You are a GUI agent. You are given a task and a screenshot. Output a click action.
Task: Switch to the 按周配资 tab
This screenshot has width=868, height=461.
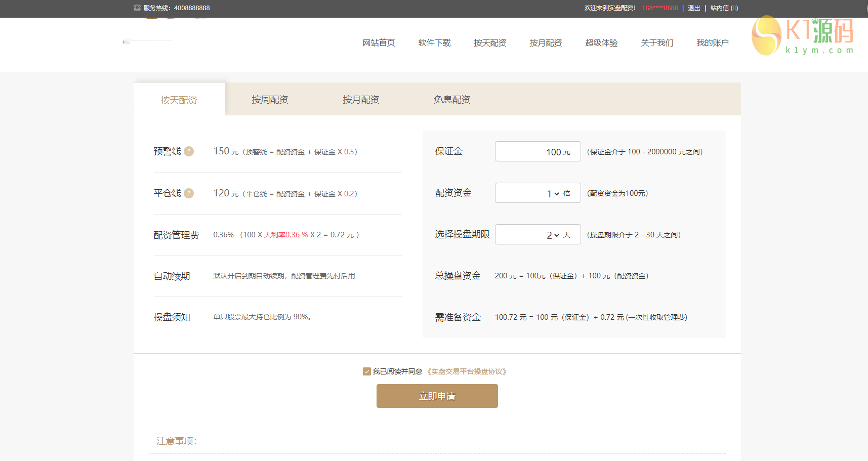coord(270,100)
